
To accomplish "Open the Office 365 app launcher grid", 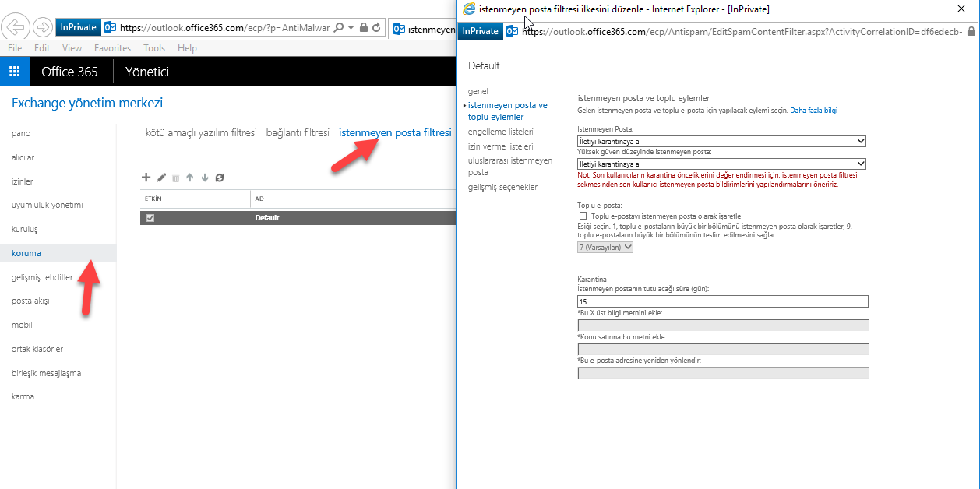I will pyautogui.click(x=15, y=72).
